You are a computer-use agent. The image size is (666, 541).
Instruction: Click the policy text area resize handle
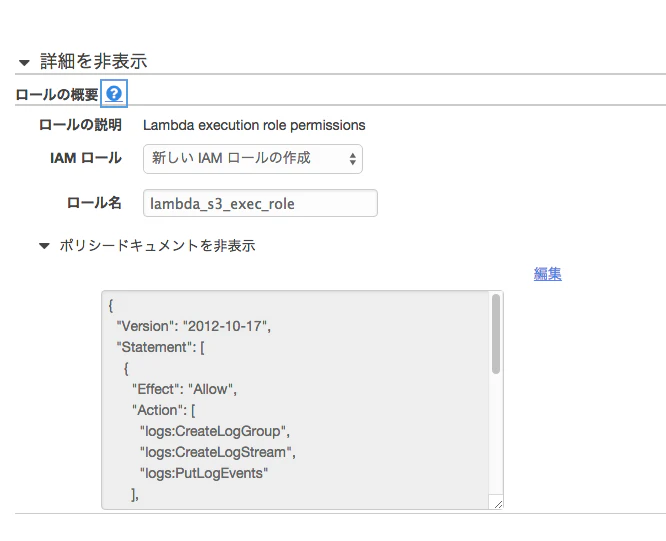tap(499, 504)
